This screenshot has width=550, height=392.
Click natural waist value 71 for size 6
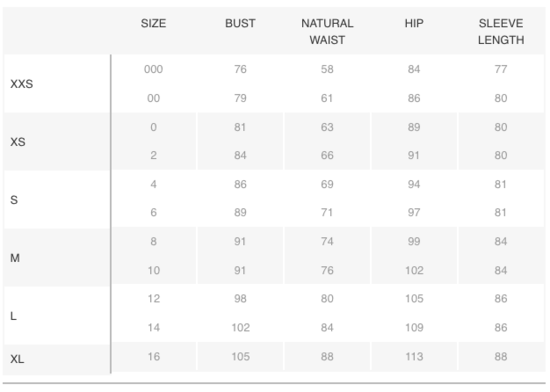[x=327, y=212]
